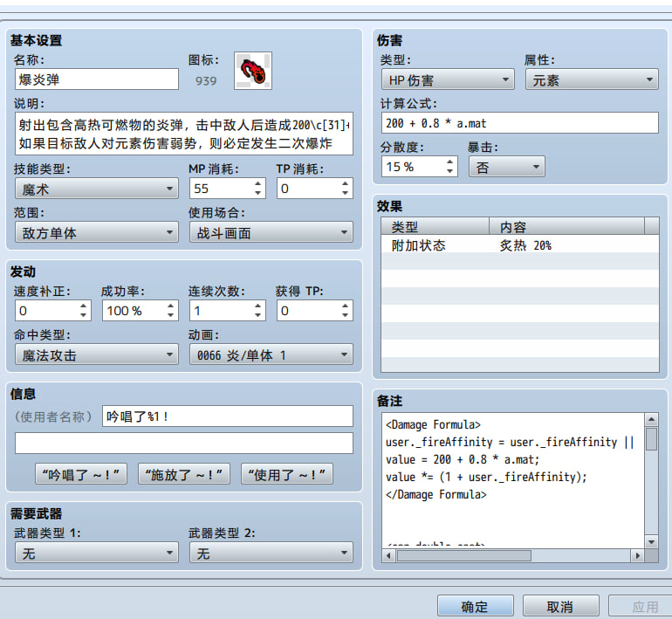Click the 计算公式 formula field
This screenshot has height=619, width=672.
[520, 123]
